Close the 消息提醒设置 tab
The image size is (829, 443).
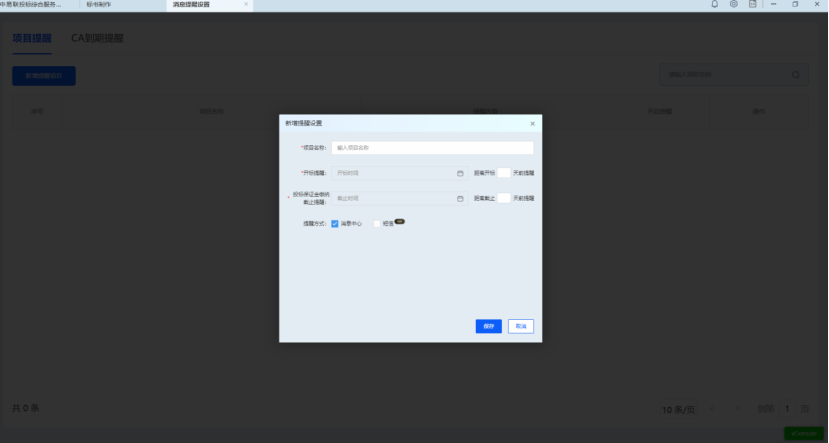246,5
